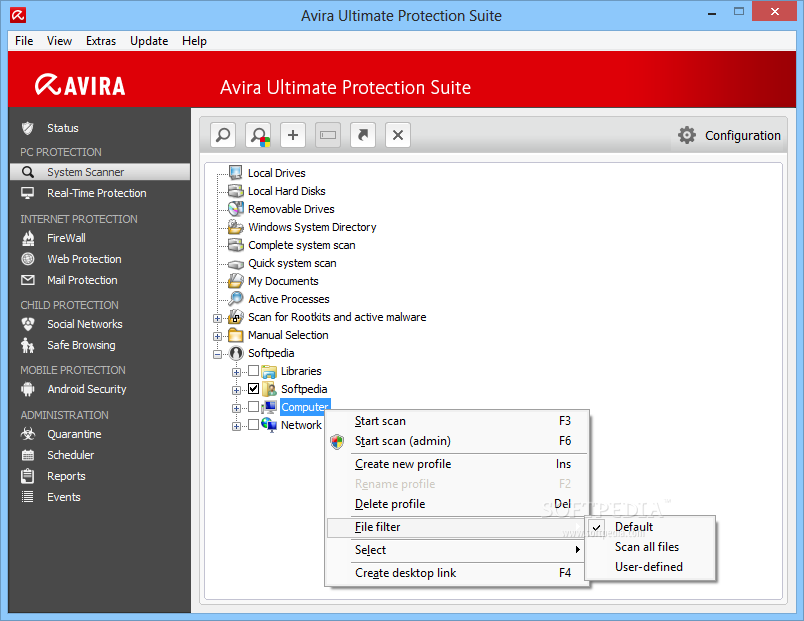
Task: Check the Computer checkbox
Action: coord(253,407)
